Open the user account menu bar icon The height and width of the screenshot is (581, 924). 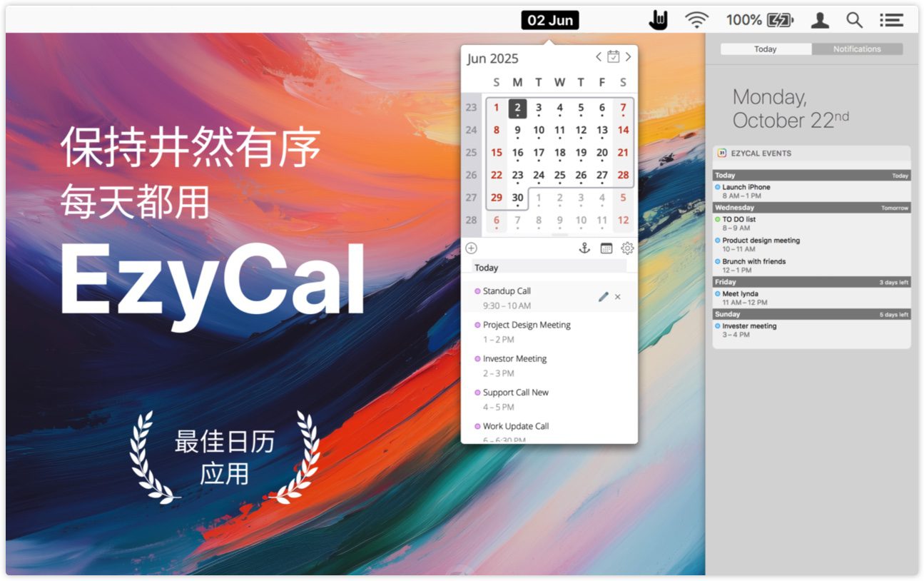(820, 20)
